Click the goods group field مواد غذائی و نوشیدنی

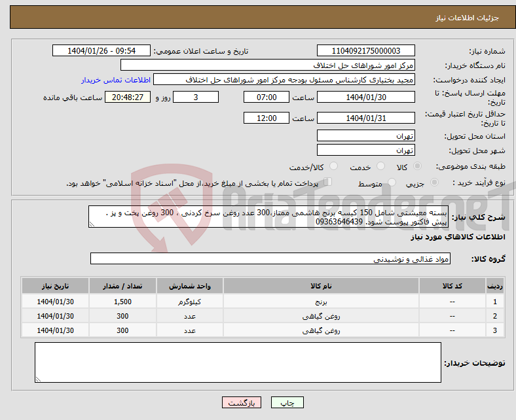coord(270,258)
